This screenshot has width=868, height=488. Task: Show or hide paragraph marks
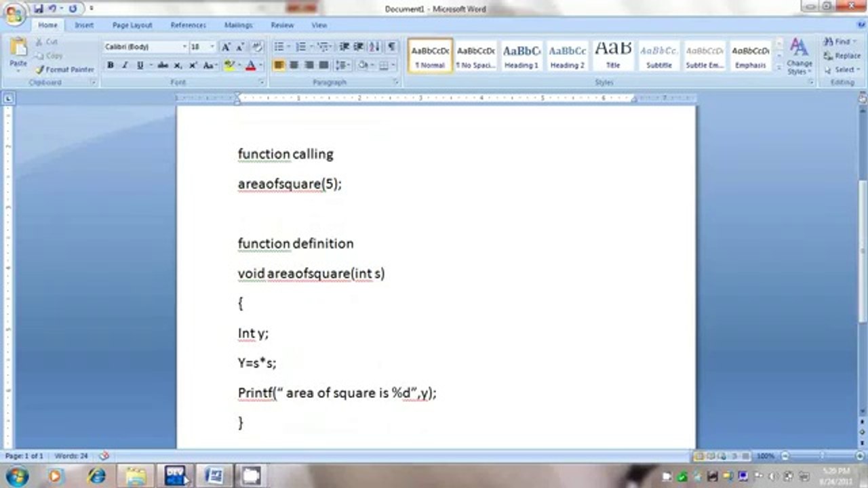[x=391, y=47]
